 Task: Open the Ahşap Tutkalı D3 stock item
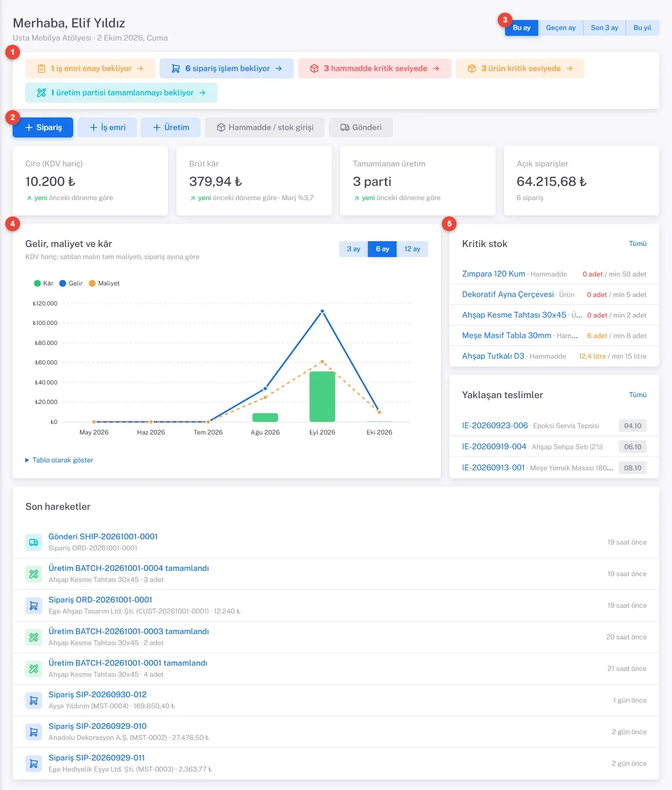click(493, 356)
